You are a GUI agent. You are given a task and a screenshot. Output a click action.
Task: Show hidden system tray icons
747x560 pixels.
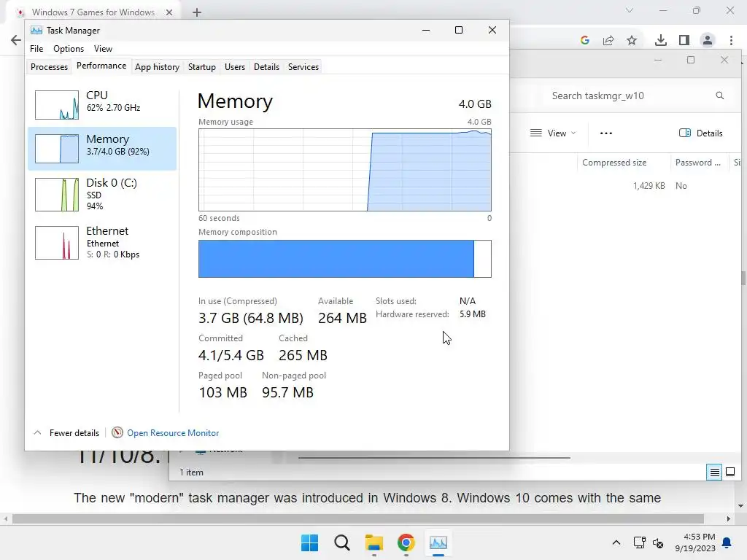click(x=616, y=542)
